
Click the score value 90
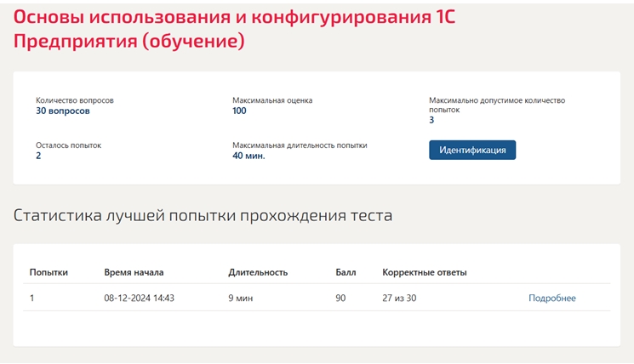pyautogui.click(x=340, y=299)
